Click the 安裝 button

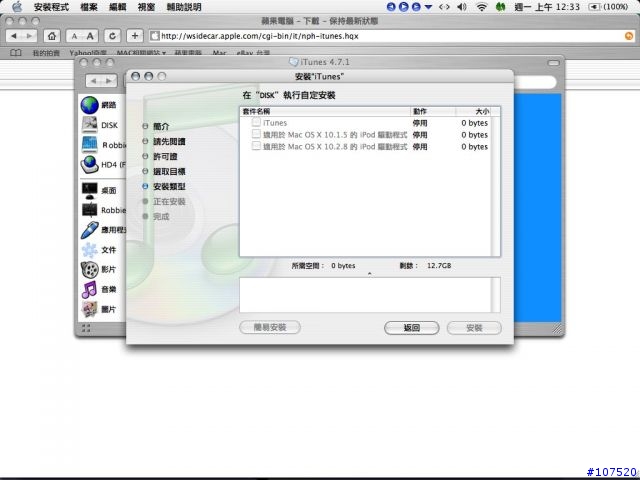[x=474, y=328]
